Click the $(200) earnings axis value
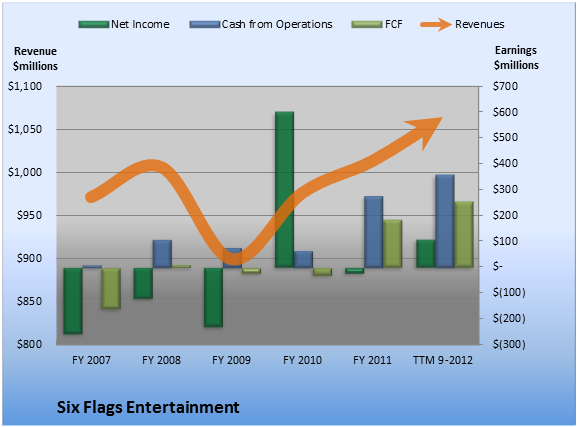The image size is (577, 427). click(x=509, y=318)
